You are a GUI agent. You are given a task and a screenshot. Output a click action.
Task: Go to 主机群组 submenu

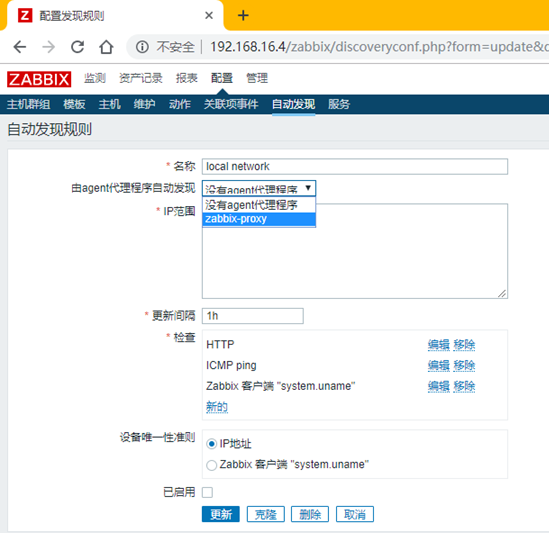[29, 104]
